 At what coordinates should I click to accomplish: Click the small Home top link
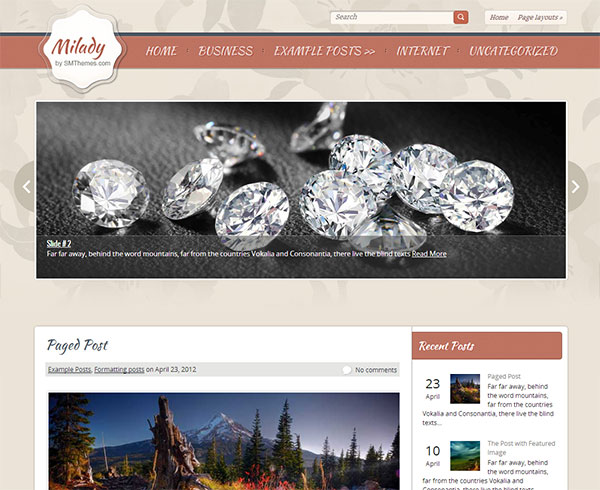coord(499,18)
